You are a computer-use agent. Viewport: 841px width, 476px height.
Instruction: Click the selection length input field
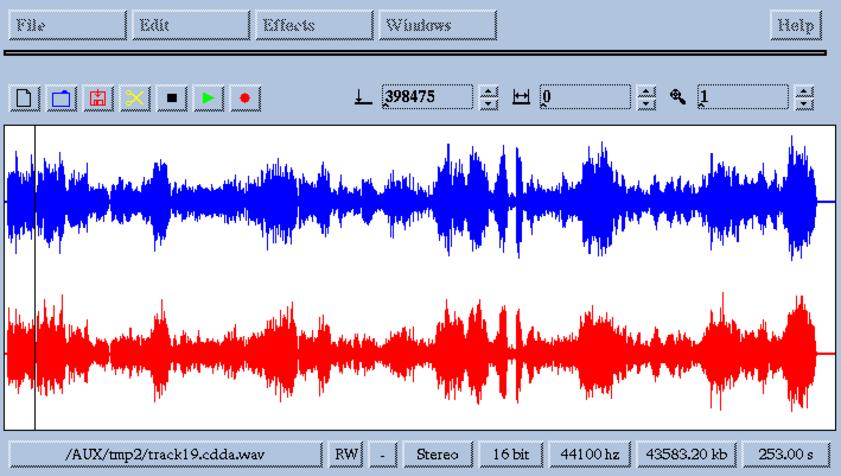point(585,97)
